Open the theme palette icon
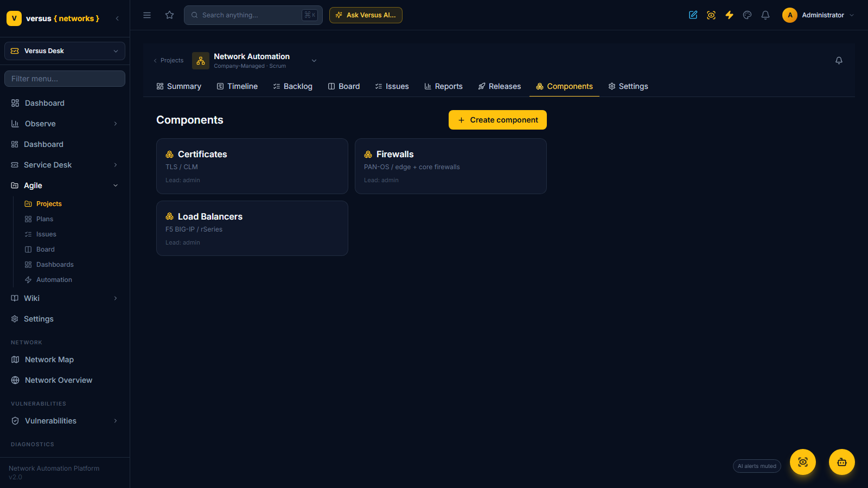 coord(748,15)
